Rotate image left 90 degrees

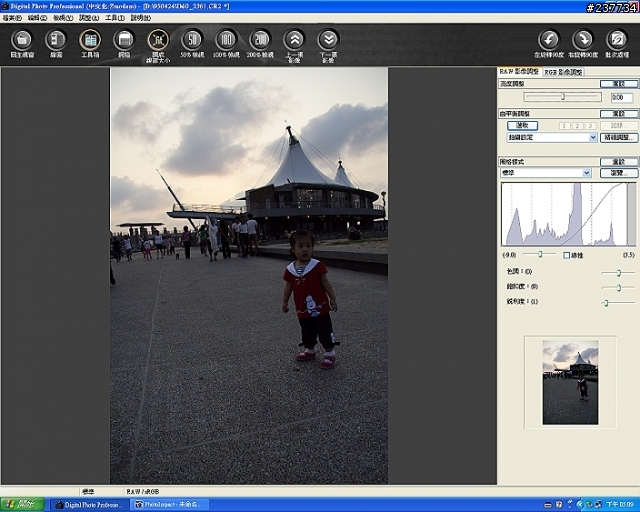click(x=549, y=40)
